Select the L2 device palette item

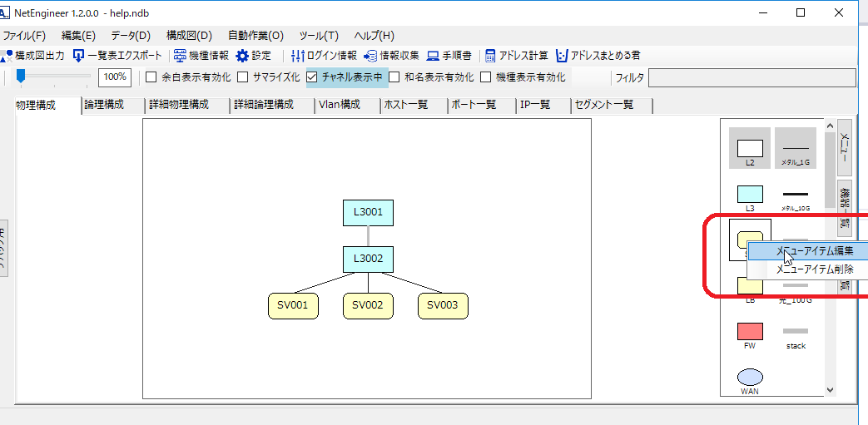pyautogui.click(x=750, y=148)
